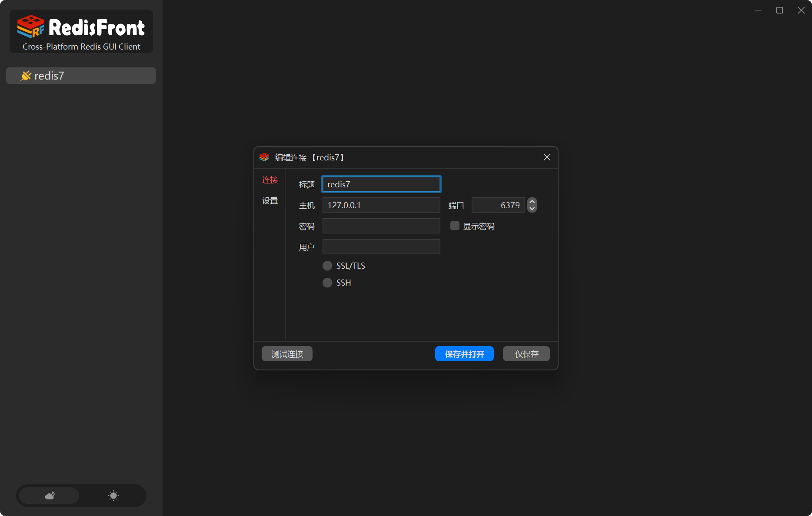812x516 pixels.
Task: Focus the 标题 input field
Action: [381, 184]
